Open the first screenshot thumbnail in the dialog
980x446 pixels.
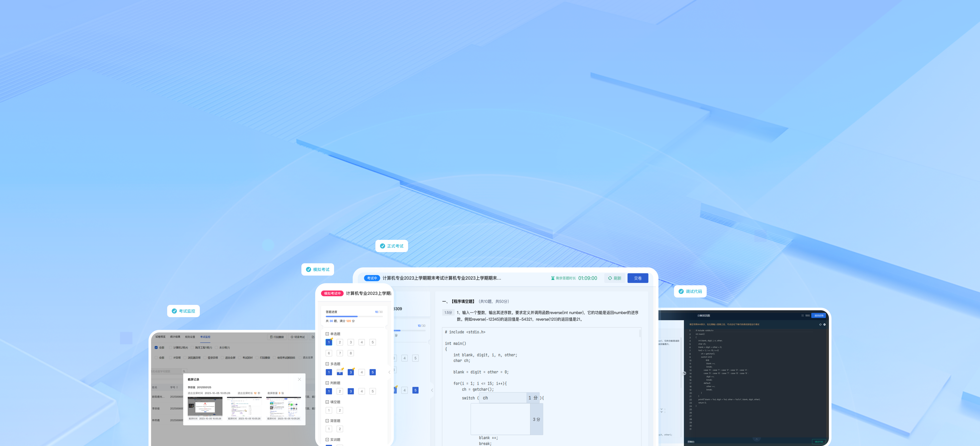coord(205,406)
